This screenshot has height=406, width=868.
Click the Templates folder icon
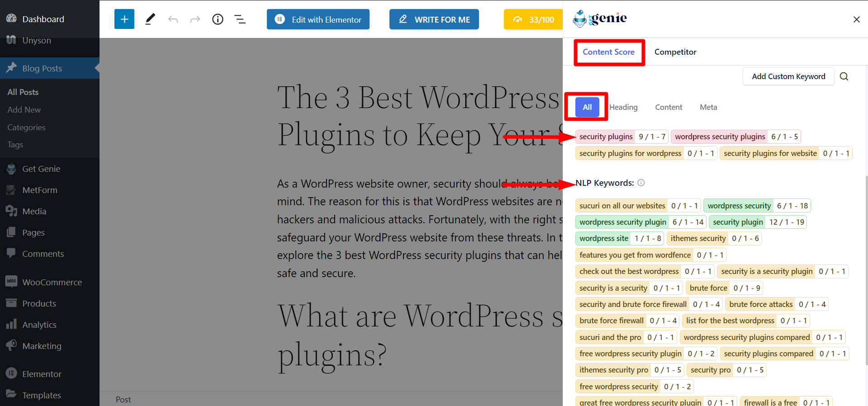[x=11, y=394]
